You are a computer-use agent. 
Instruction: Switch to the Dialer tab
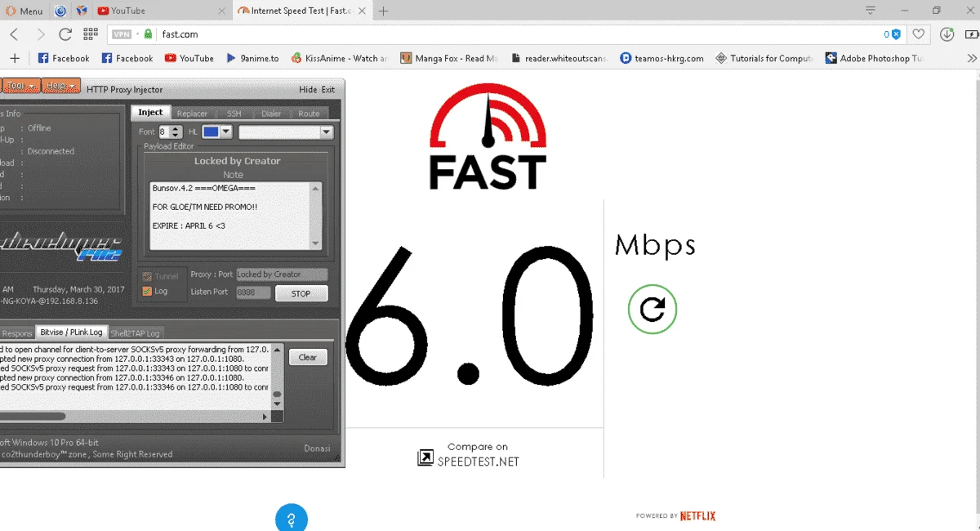point(271,114)
